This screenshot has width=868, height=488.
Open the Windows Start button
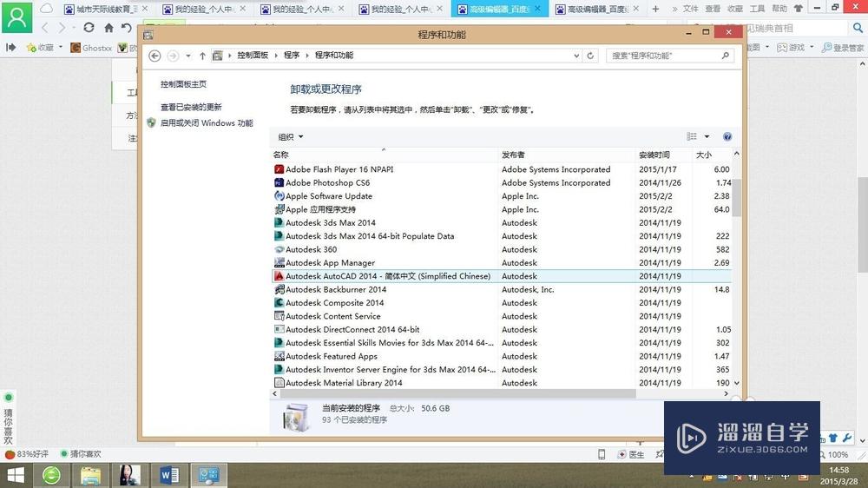[x=16, y=475]
